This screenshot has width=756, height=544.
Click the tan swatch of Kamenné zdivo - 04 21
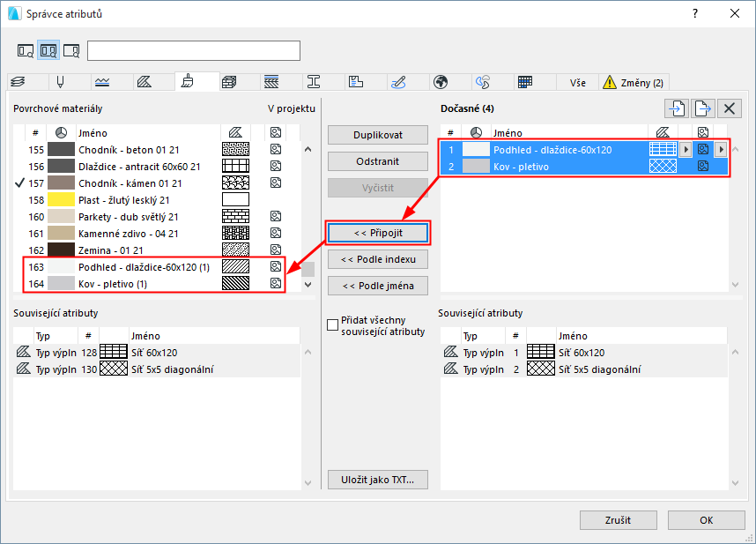pyautogui.click(x=61, y=234)
